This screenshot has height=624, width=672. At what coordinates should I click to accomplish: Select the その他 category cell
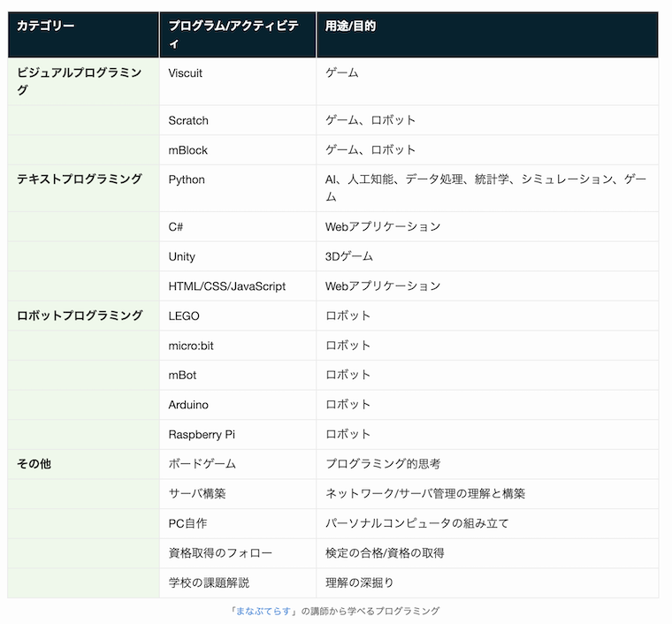pos(83,464)
